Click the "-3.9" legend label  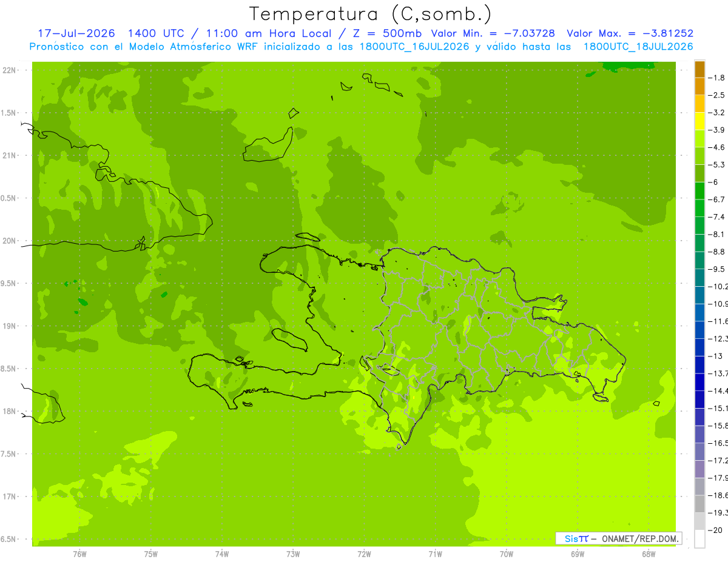tap(717, 130)
